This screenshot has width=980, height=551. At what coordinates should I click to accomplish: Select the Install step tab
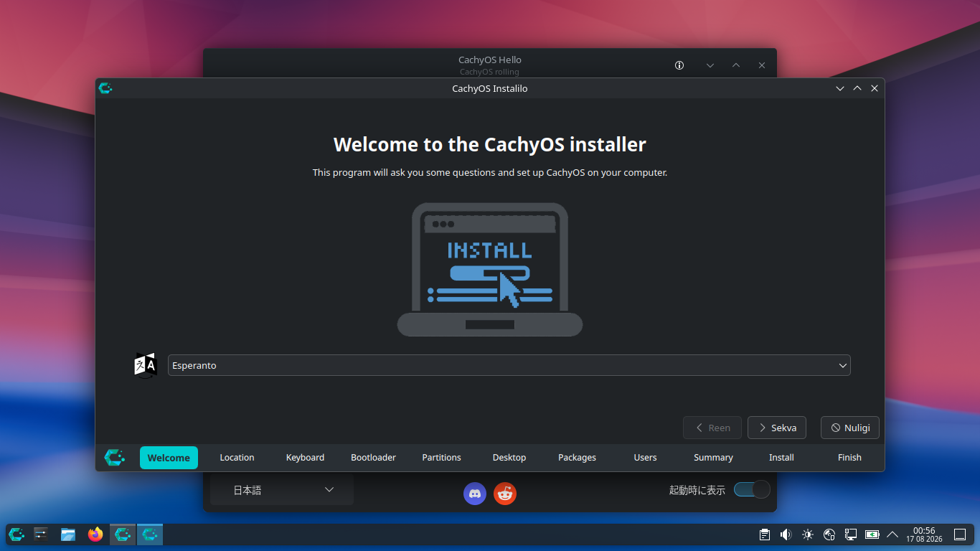pos(781,458)
